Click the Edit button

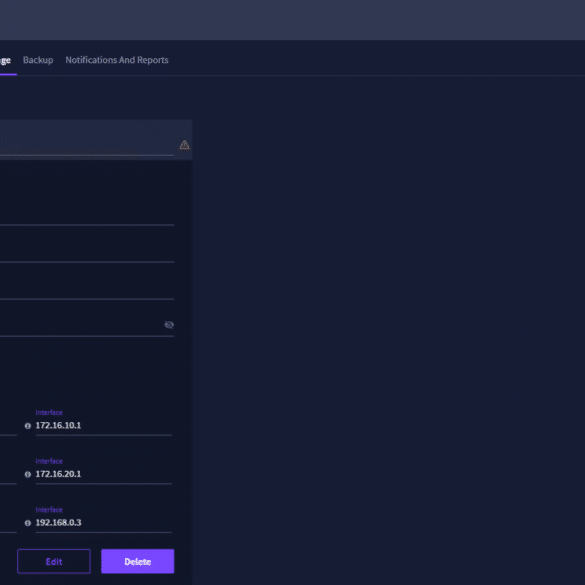[54, 561]
